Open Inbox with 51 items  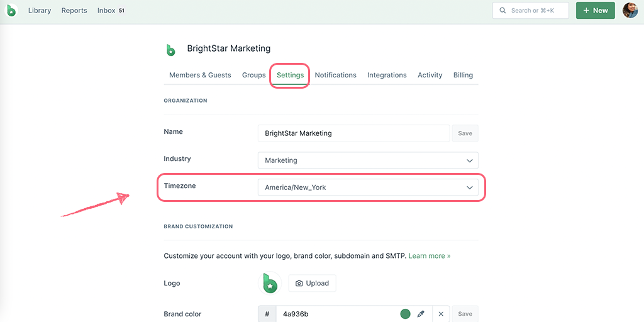point(111,11)
